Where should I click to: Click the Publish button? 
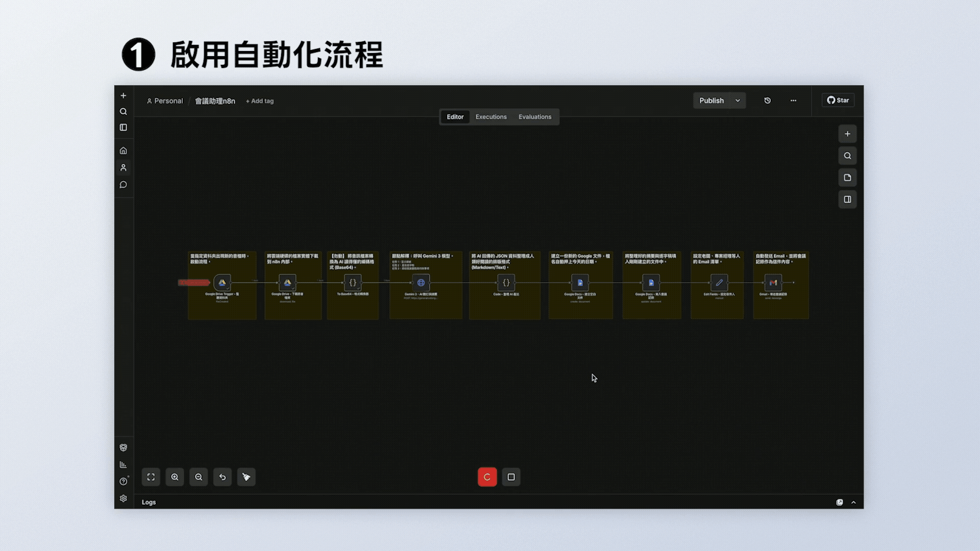[712, 101]
